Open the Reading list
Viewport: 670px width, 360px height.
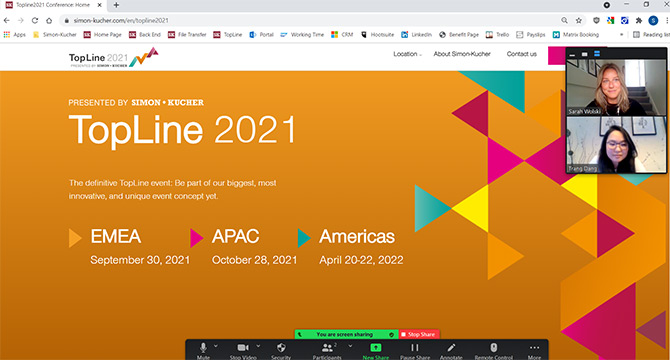point(651,35)
